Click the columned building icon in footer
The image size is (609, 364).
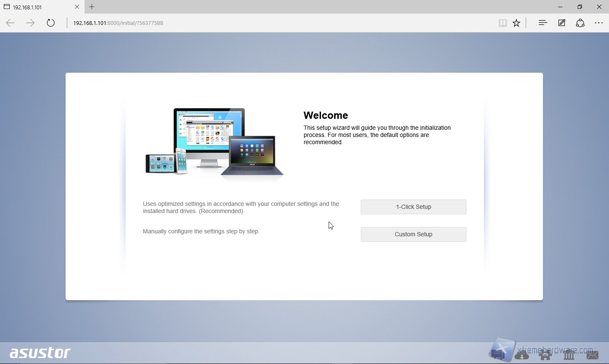569,355
